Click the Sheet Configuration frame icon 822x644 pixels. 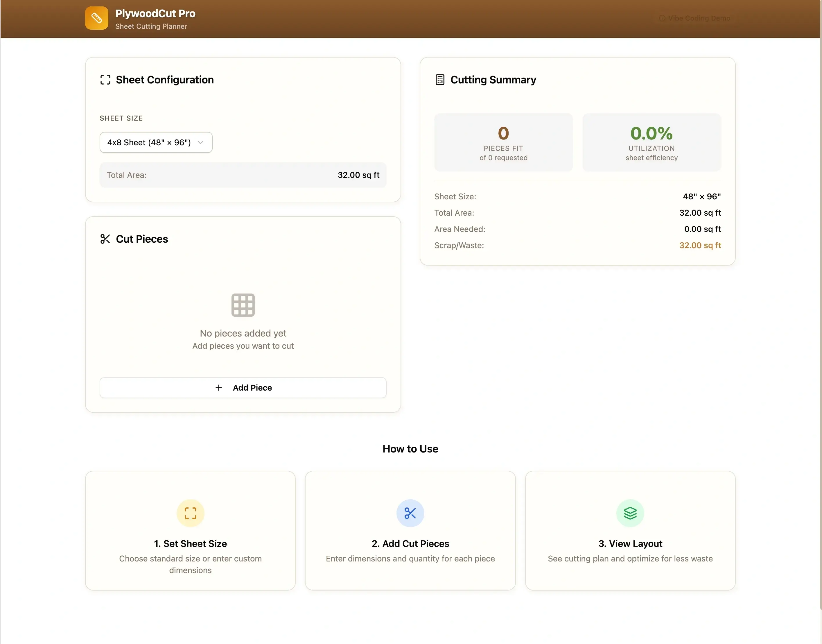[105, 80]
